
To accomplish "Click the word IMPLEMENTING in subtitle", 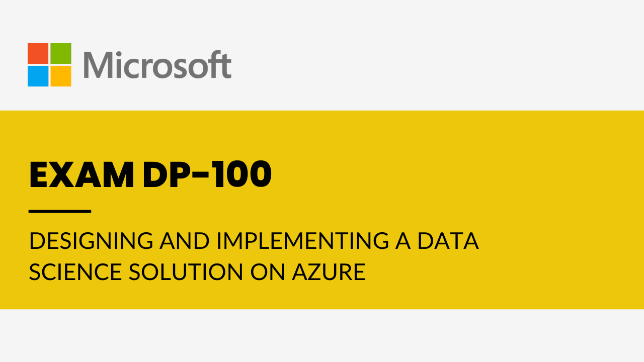I will click(x=303, y=241).
